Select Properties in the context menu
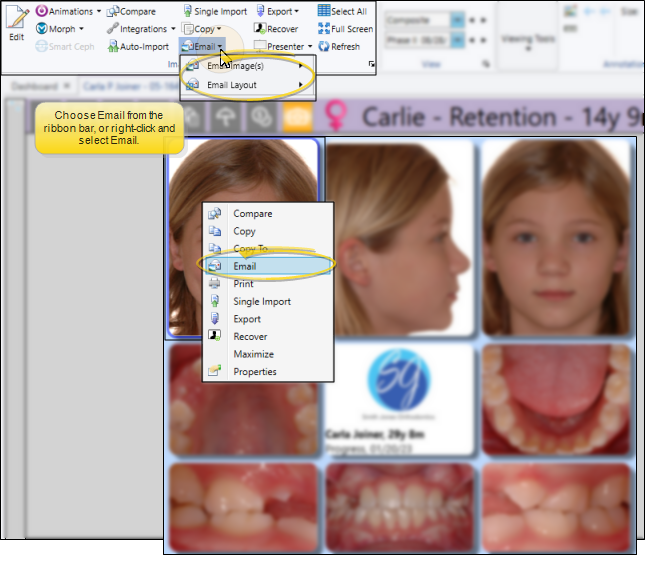 pos(254,372)
